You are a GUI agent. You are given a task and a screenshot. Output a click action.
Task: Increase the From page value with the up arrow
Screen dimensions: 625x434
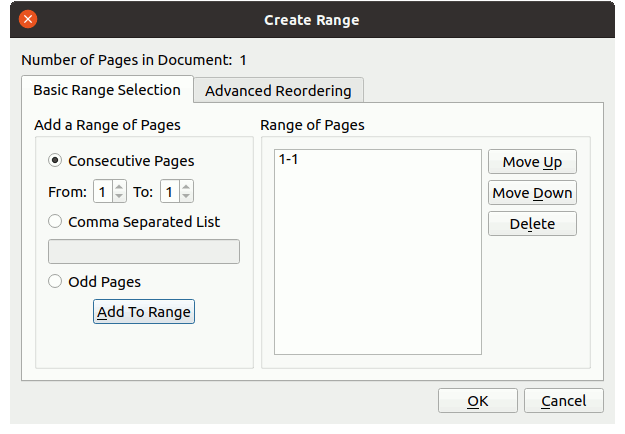pos(119,186)
